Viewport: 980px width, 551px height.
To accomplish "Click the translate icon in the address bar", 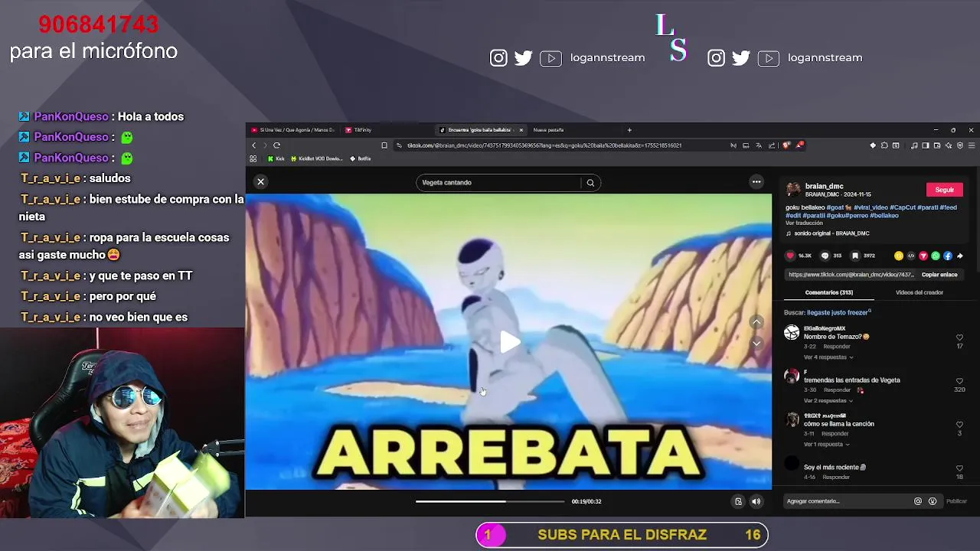I will tap(759, 145).
